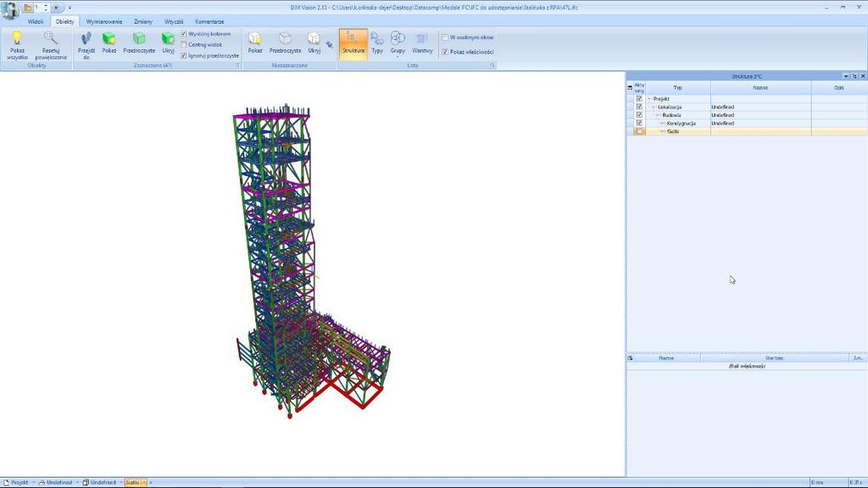Viewport: 868px width, 488px height.
Task: Uncheck the active box for Lokalizacja row
Action: point(639,107)
